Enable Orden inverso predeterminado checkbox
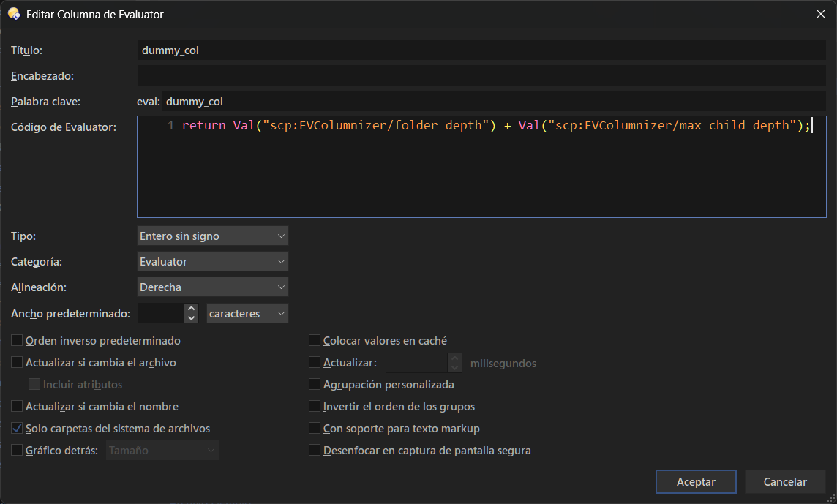The image size is (837, 504). 17,341
